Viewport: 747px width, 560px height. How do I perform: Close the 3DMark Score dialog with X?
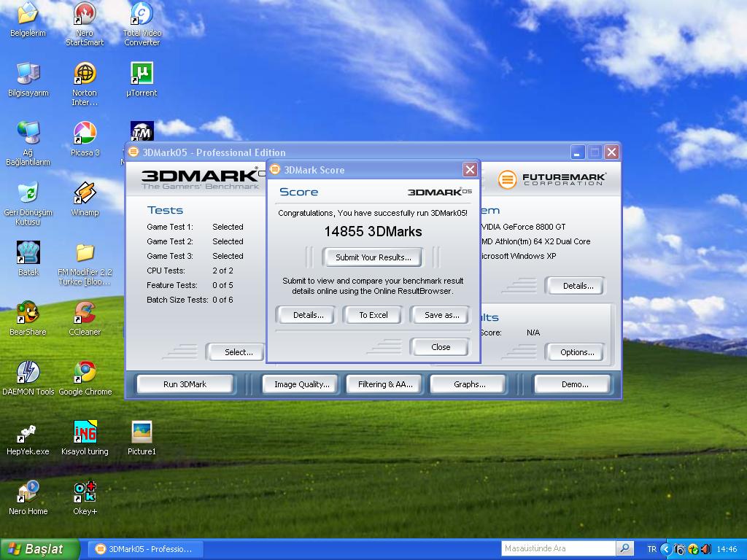point(470,169)
